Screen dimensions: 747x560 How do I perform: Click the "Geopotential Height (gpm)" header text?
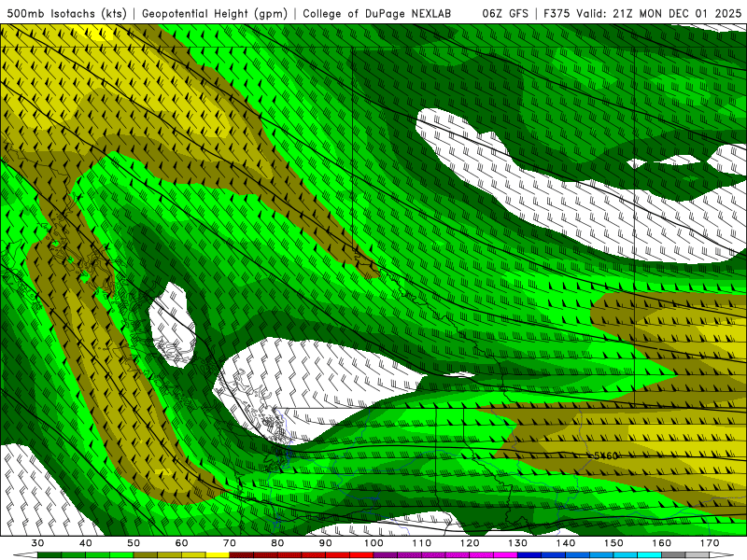(215, 13)
